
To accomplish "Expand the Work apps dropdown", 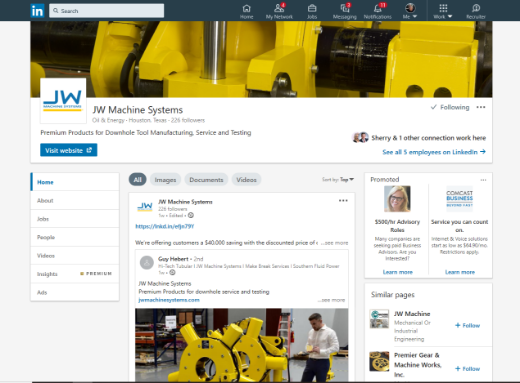I will (443, 11).
